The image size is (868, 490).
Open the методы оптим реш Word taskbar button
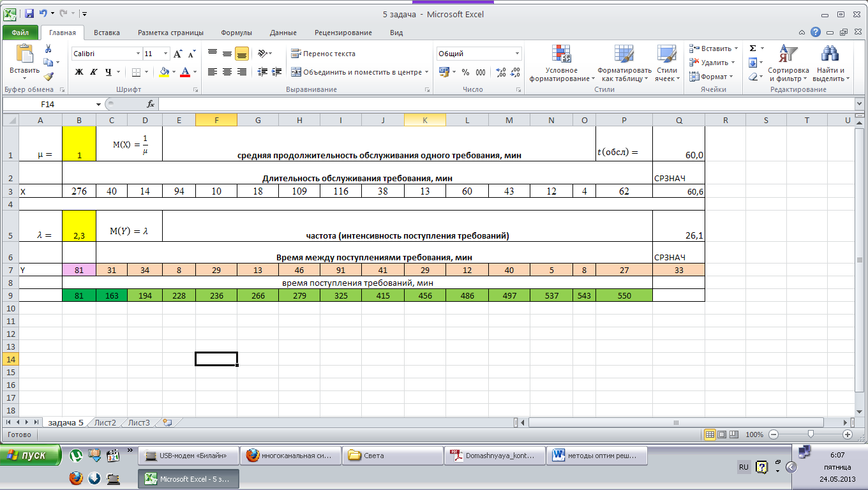(x=597, y=456)
